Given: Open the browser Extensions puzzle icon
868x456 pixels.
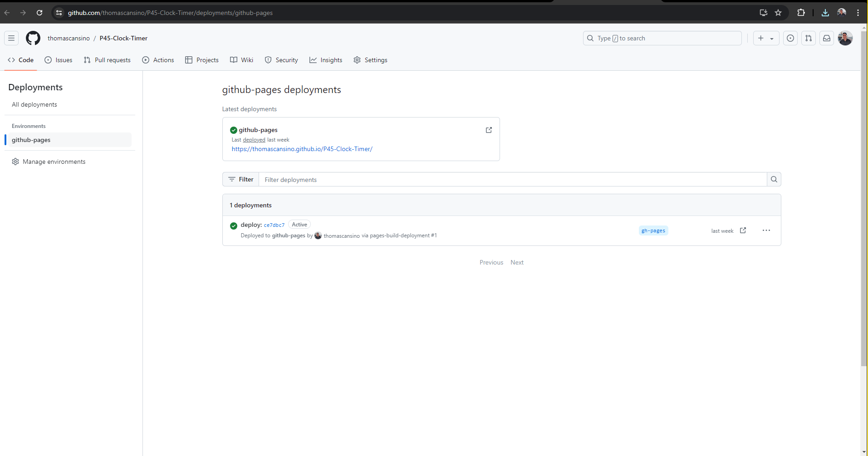Looking at the screenshot, I should pos(801,13).
